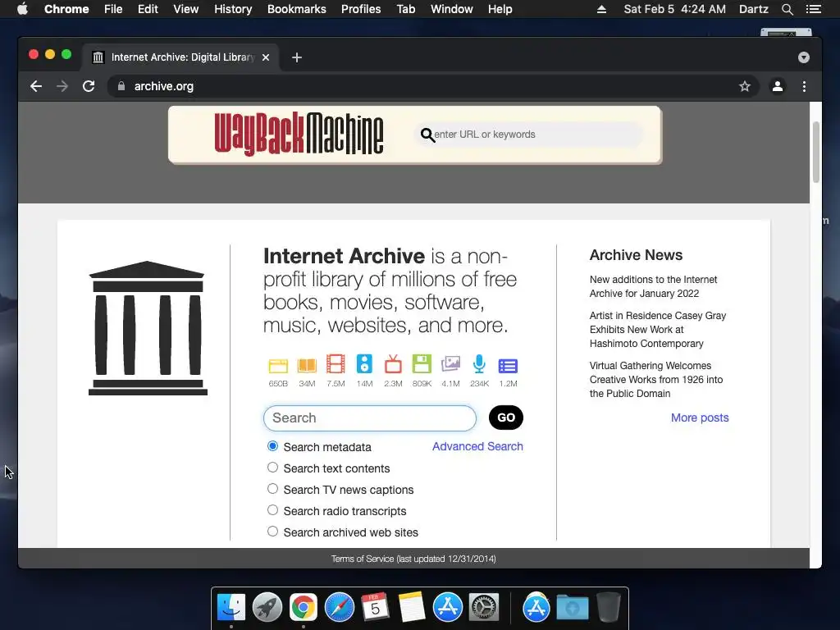840x630 pixels.
Task: View site info via the lock icon
Action: (121, 86)
